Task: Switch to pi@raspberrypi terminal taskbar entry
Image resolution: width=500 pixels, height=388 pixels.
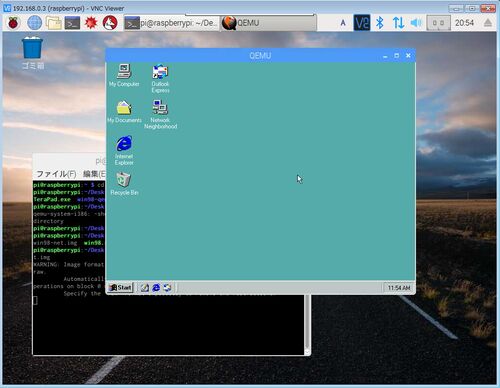Action: [x=171, y=23]
